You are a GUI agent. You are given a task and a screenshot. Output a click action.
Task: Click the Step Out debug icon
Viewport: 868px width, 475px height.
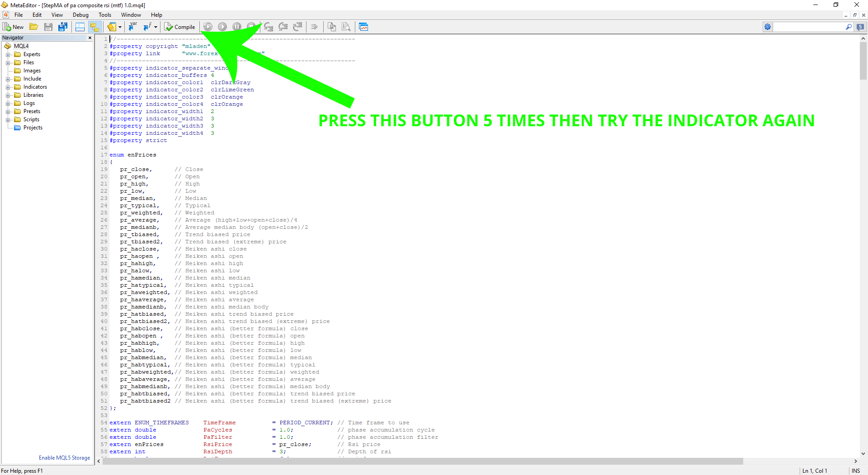click(x=297, y=27)
